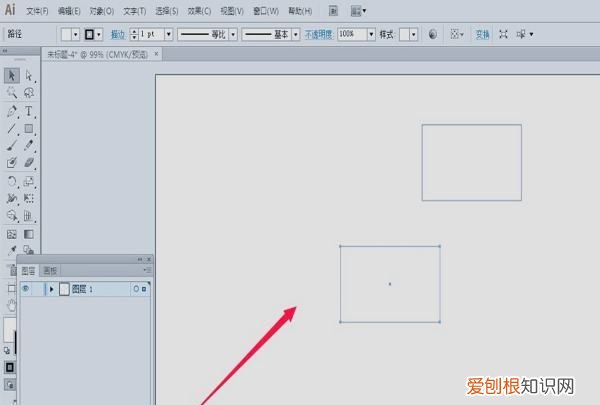
Task: Click the 不透明度 link
Action: pyautogui.click(x=320, y=33)
